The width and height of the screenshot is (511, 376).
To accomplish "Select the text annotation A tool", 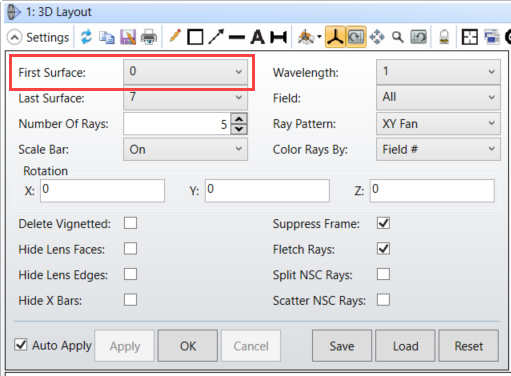I will pyautogui.click(x=258, y=37).
